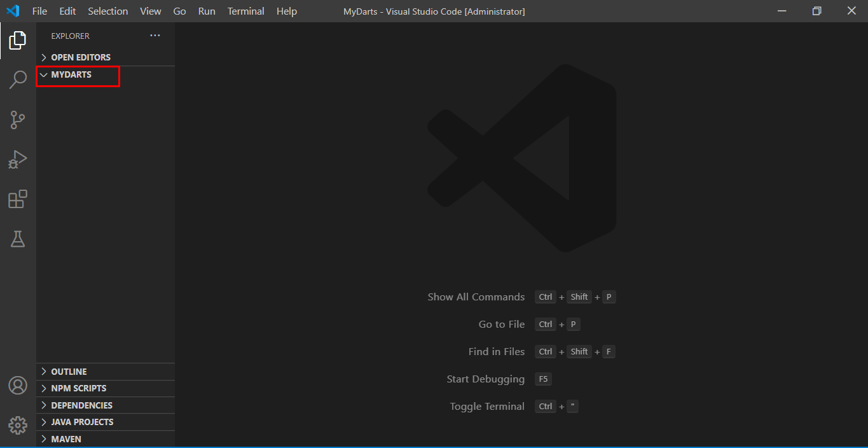Open the File menu
The height and width of the screenshot is (448, 868).
39,11
